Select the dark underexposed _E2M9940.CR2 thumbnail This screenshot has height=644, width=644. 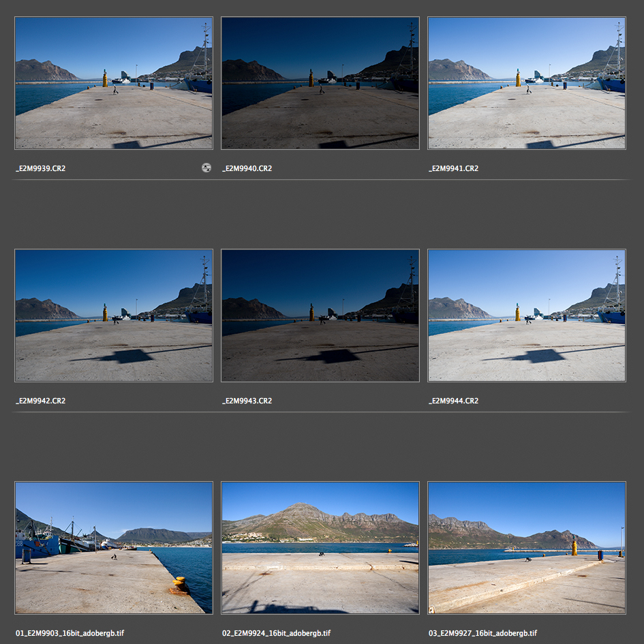coord(320,83)
